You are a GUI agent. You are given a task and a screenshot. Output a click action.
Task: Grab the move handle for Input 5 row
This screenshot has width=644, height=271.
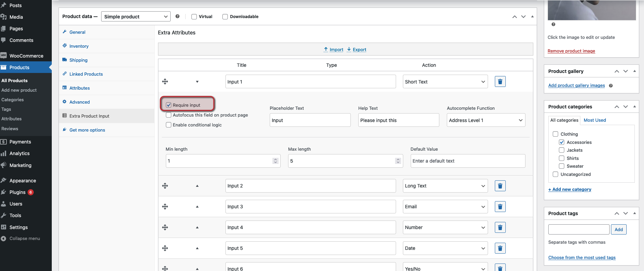coord(165,248)
